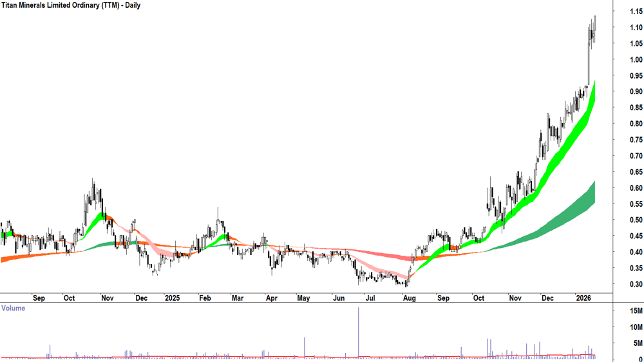The width and height of the screenshot is (644, 362).
Task: Click the 0.45 price axis label
Action: [636, 236]
